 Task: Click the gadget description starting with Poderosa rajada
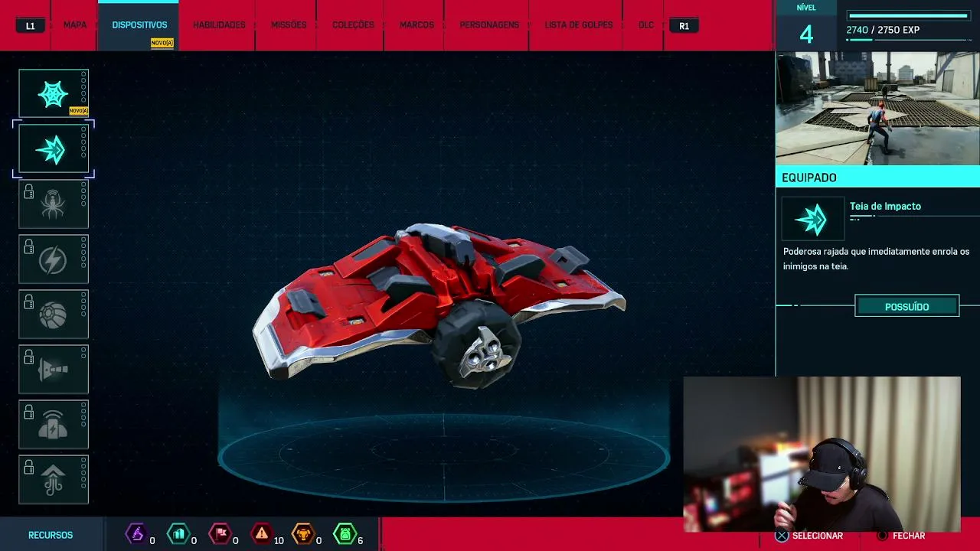876,259
